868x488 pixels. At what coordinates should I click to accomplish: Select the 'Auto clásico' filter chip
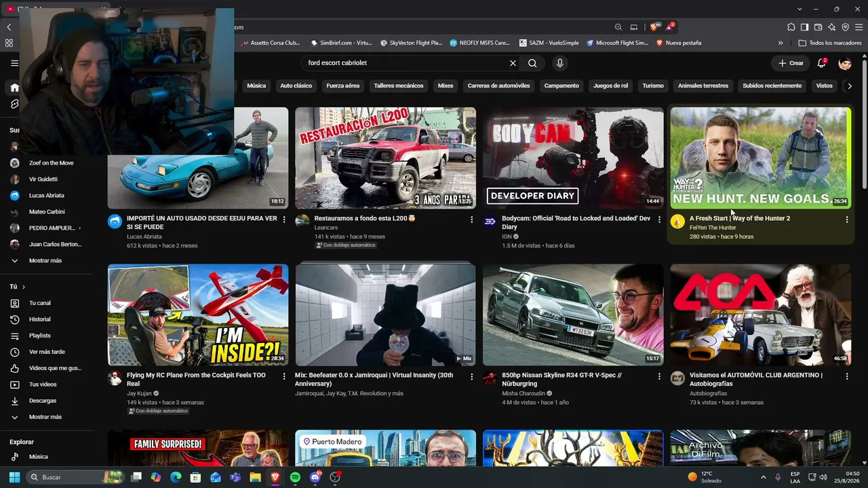(296, 86)
